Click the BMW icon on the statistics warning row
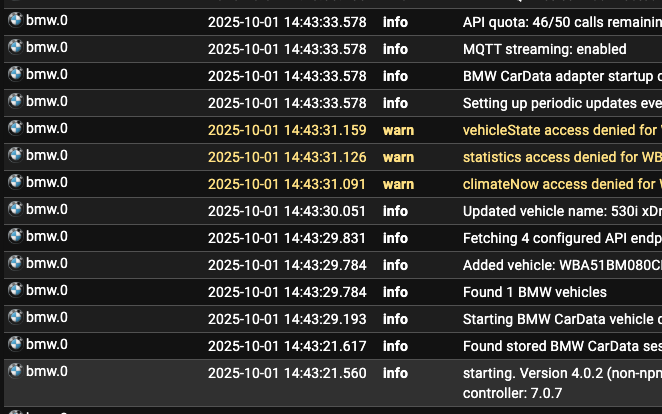Viewport: 662px width, 414px height. point(15,155)
